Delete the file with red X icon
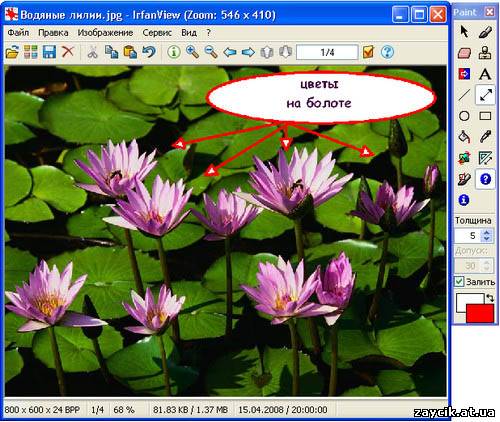Image resolution: width=500 pixels, height=422 pixels. 68,52
